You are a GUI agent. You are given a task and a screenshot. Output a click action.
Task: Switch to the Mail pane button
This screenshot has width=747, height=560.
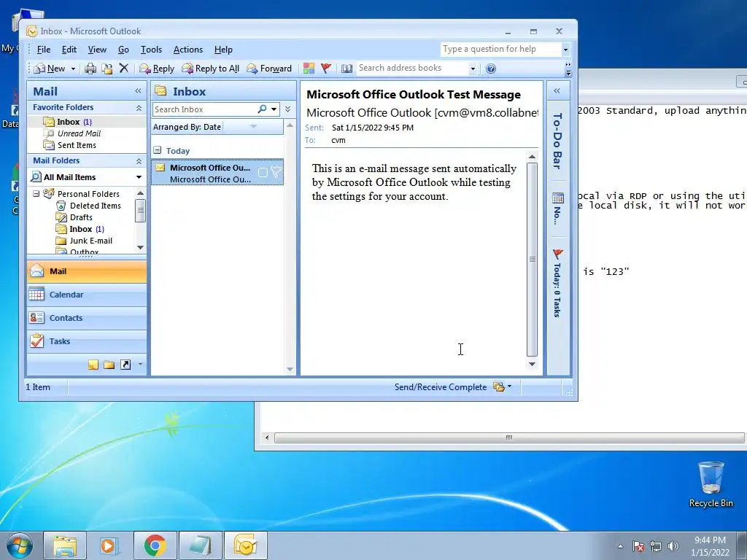[87, 271]
